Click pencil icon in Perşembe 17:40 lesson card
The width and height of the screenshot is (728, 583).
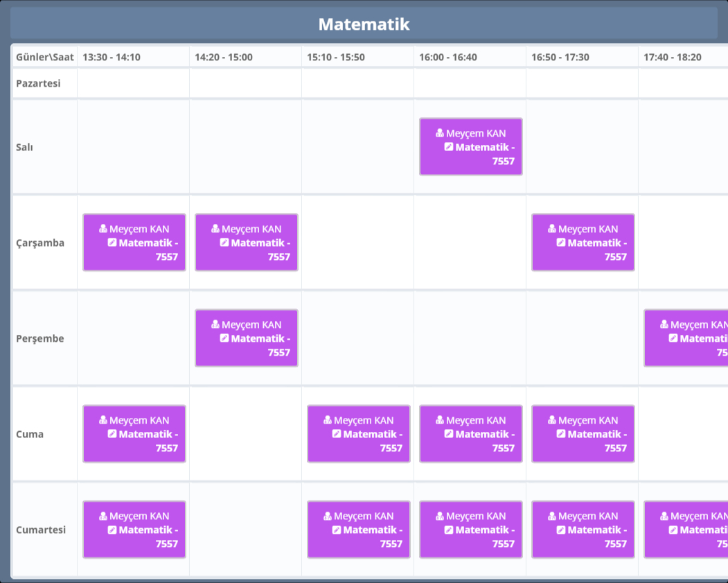pyautogui.click(x=673, y=338)
